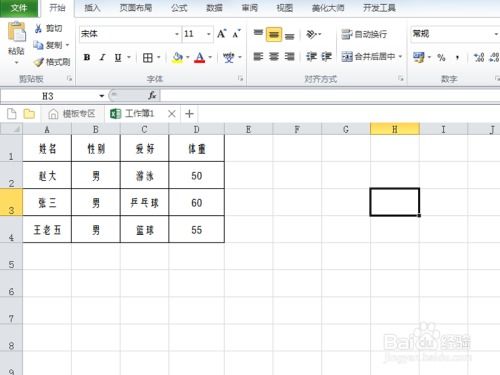The image size is (500, 375).
Task: Open Paste options dropdown arrow
Action: click(x=16, y=62)
